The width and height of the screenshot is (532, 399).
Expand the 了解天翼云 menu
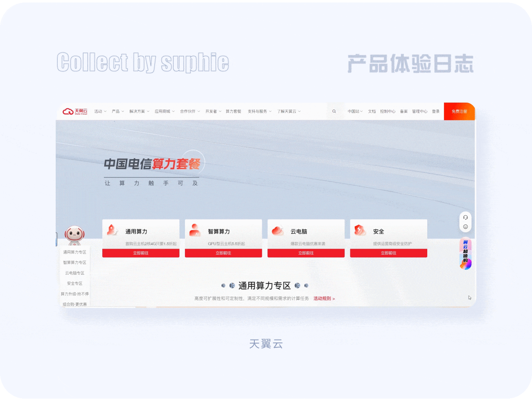pyautogui.click(x=289, y=111)
